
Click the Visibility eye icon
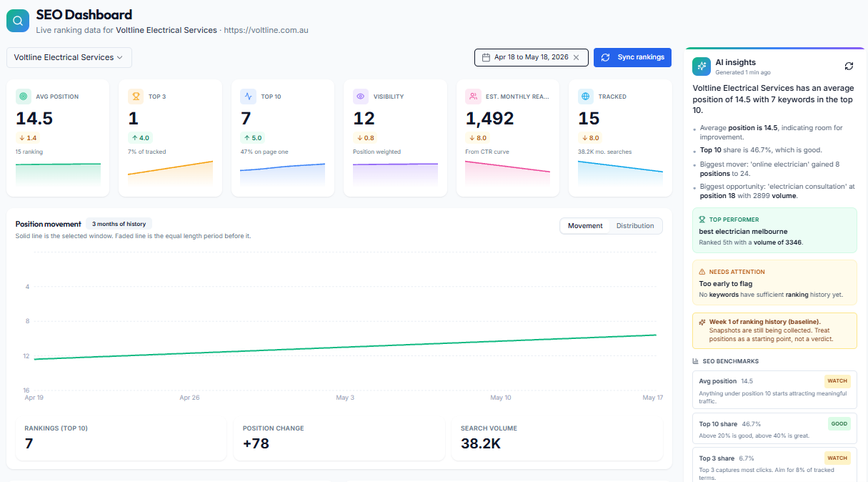[361, 96]
